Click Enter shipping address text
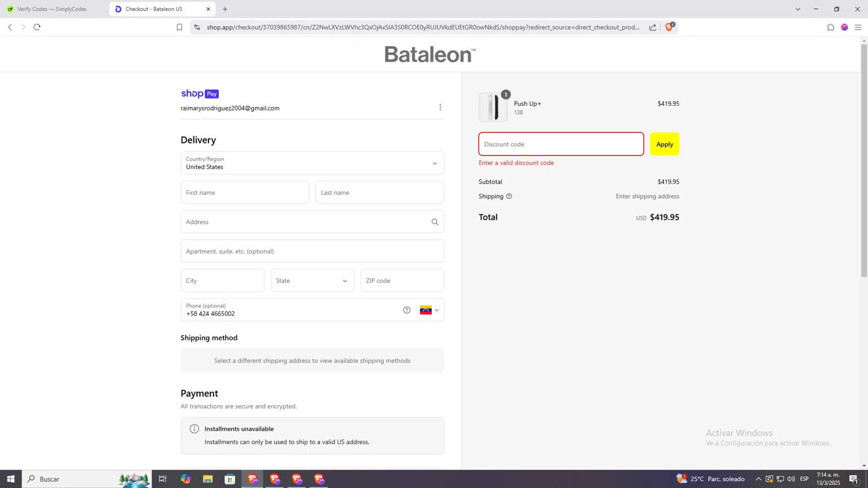The height and width of the screenshot is (488, 868). point(648,197)
